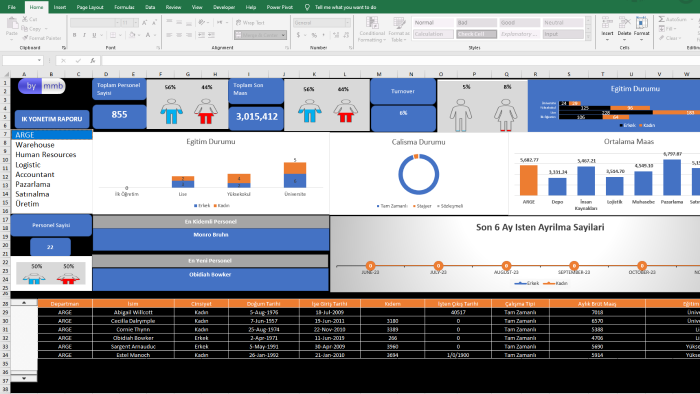This screenshot has width=700, height=394.
Task: Switch to the Developer tab
Action: 224,7
